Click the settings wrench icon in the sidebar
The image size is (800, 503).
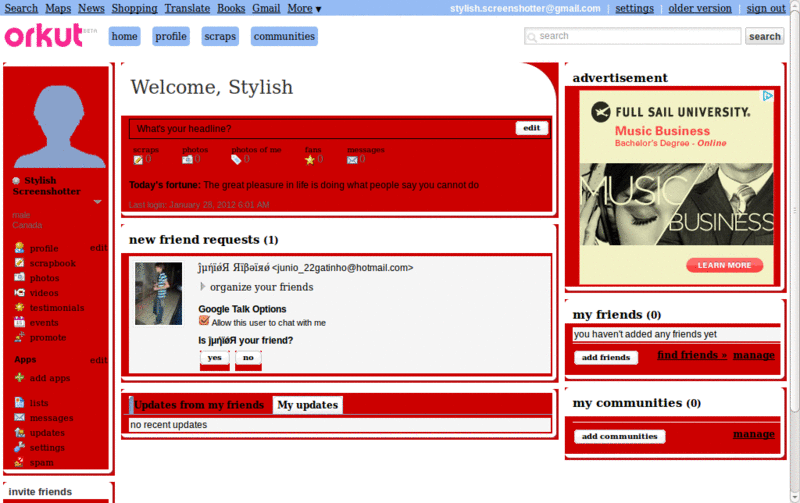click(19, 447)
